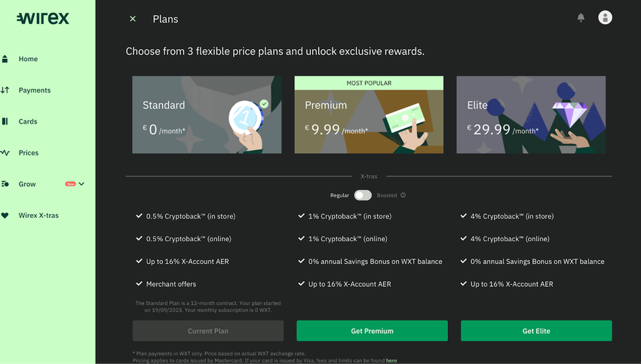Toggle Regular to Boosted switch
Screen dimensions: 641x364
tap(363, 195)
